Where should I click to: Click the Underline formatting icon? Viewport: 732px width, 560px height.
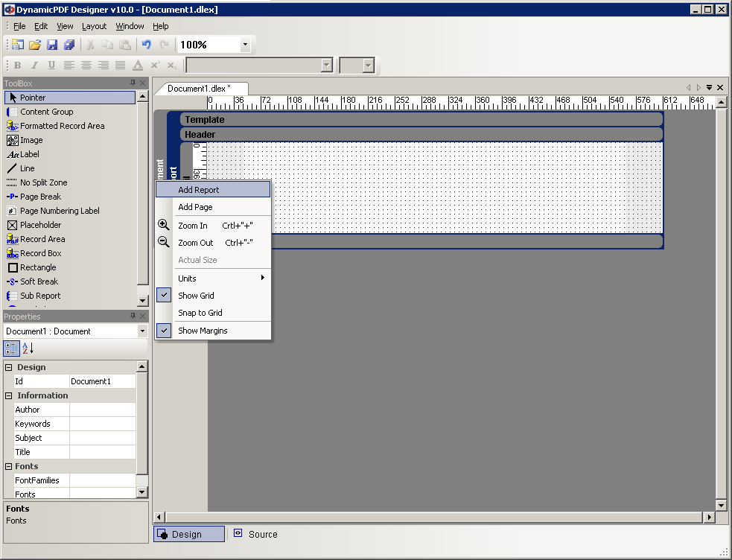(52, 66)
